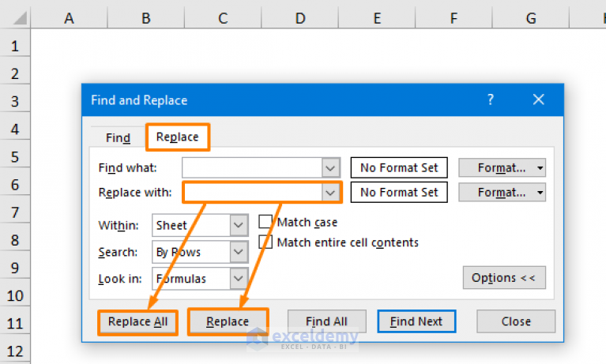This screenshot has width=606, height=364.
Task: Tick Match entire cell contents checkbox
Action: (265, 242)
